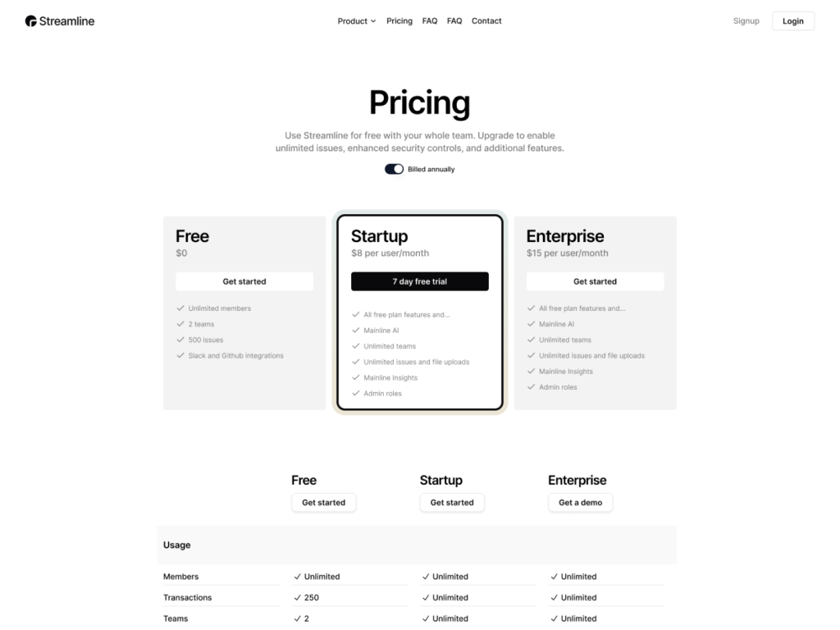Click the first FAQ navigation link
The width and height of the screenshot is (840, 630).
[429, 21]
